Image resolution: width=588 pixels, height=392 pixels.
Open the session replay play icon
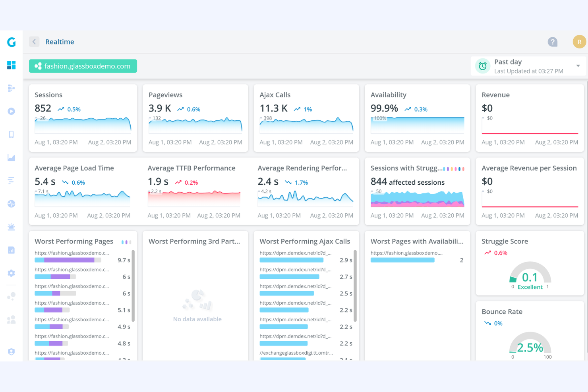11,111
